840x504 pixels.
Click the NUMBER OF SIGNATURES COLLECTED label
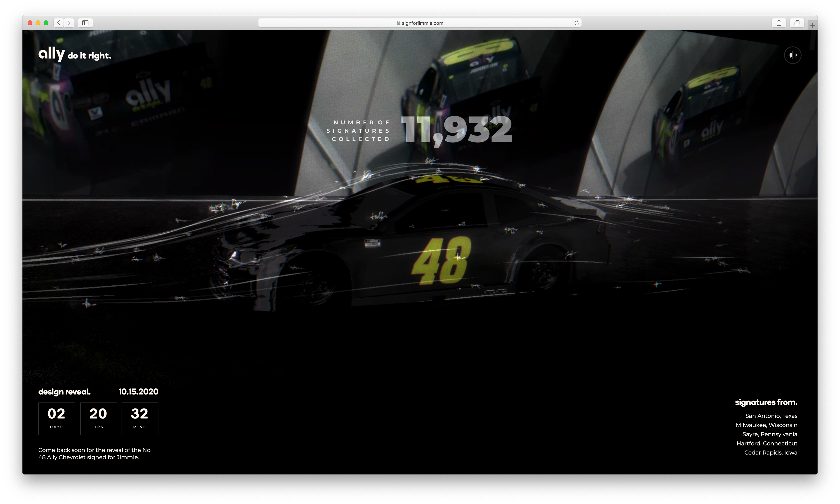click(358, 131)
